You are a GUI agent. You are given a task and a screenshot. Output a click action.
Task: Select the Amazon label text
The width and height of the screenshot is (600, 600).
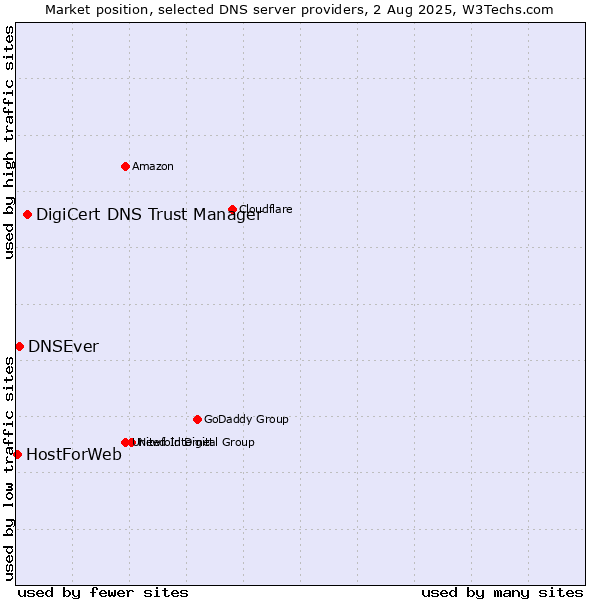[153, 166]
